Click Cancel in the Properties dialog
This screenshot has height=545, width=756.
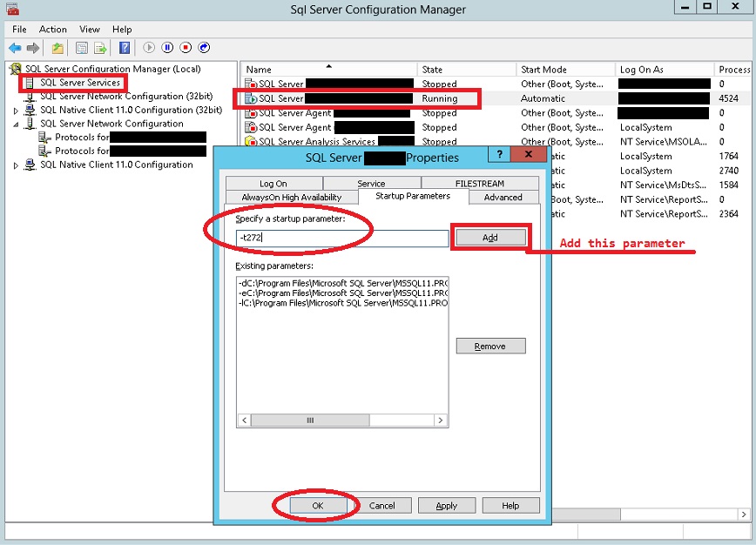point(381,506)
